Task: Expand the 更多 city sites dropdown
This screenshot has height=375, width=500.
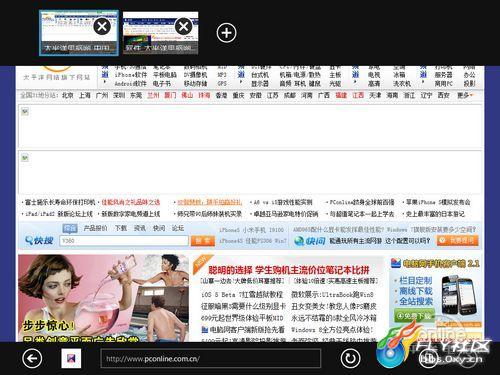Action: [465, 95]
